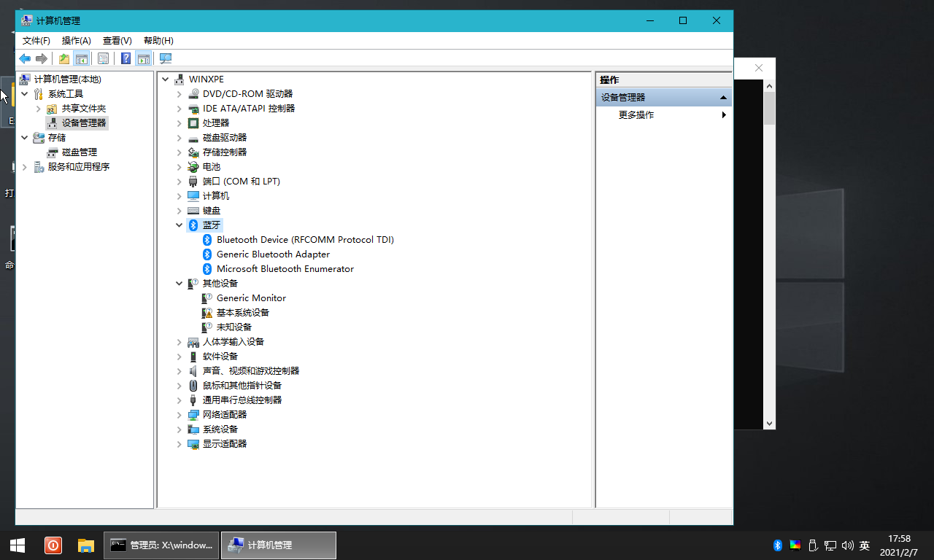Expand IDE ATA/ATAPI 控制器 category
Image resolution: width=934 pixels, height=560 pixels.
click(x=179, y=108)
